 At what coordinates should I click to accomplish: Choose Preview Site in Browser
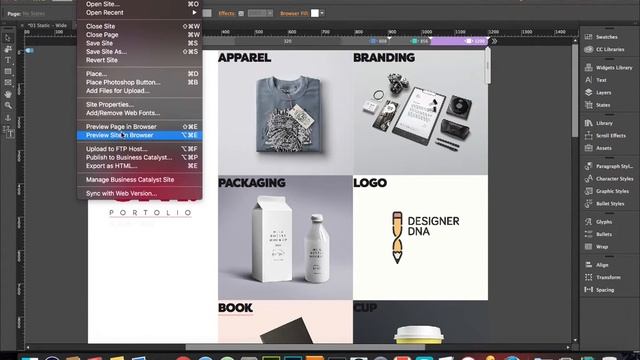point(140,135)
